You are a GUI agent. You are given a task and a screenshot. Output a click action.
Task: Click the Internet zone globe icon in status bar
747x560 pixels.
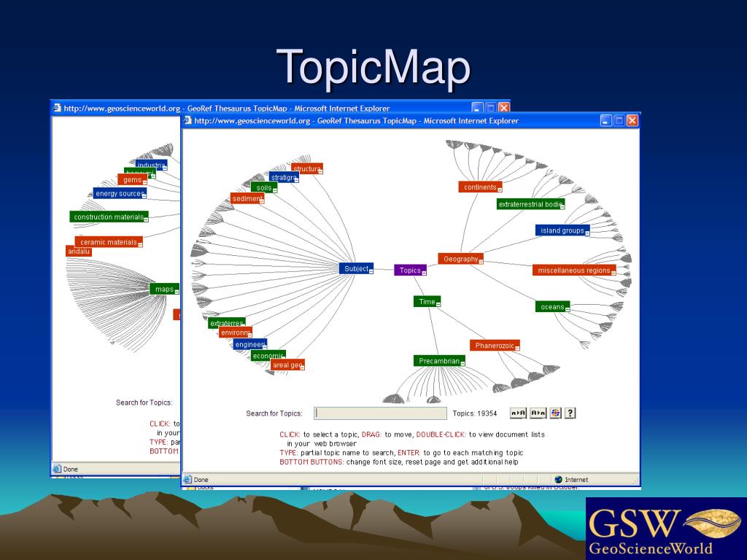tap(558, 480)
